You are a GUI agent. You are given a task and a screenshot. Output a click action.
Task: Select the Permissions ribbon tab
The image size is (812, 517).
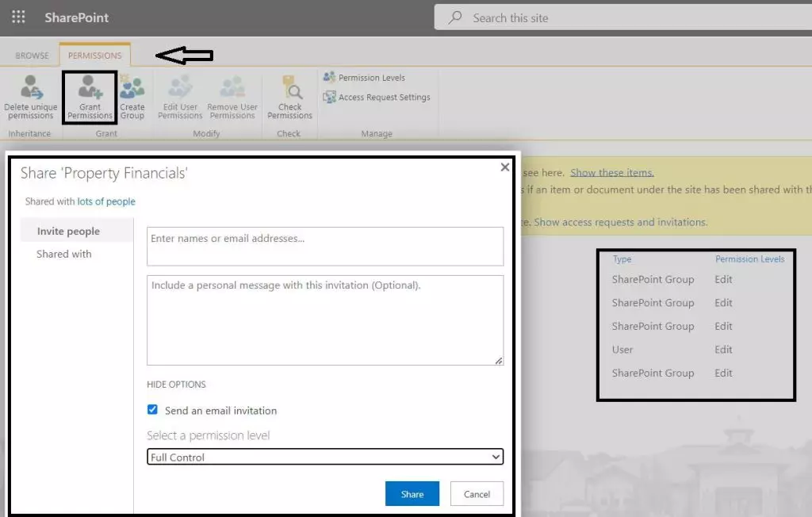tap(94, 56)
